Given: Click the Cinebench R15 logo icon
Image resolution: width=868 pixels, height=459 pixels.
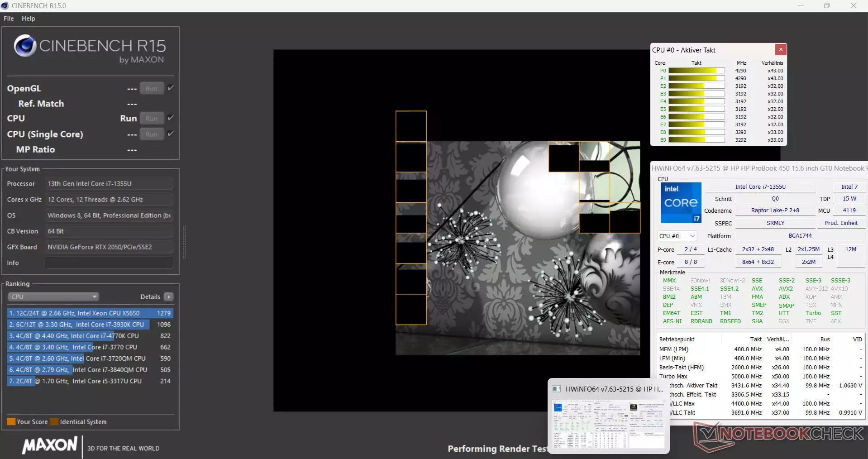Looking at the screenshot, I should 25,46.
